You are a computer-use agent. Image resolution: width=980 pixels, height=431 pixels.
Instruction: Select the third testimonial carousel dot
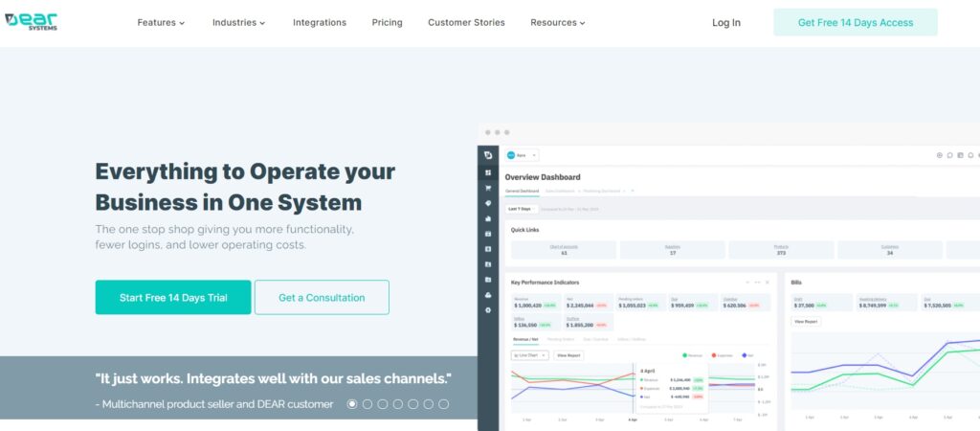[383, 404]
